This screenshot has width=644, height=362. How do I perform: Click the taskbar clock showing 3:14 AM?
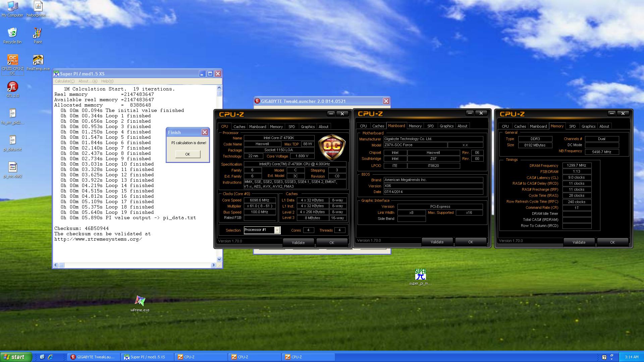[x=632, y=357]
